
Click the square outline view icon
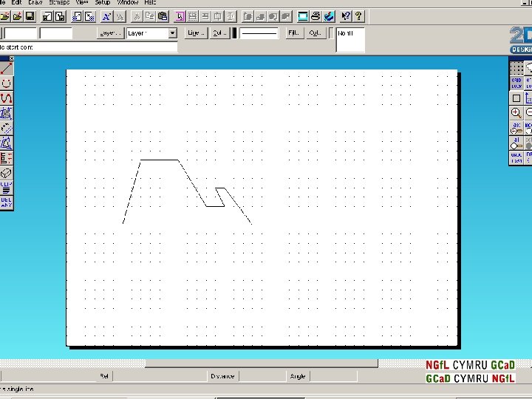click(516, 98)
